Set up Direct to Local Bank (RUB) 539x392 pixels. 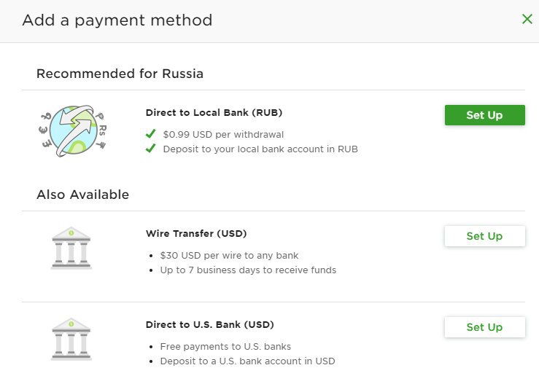click(x=485, y=115)
